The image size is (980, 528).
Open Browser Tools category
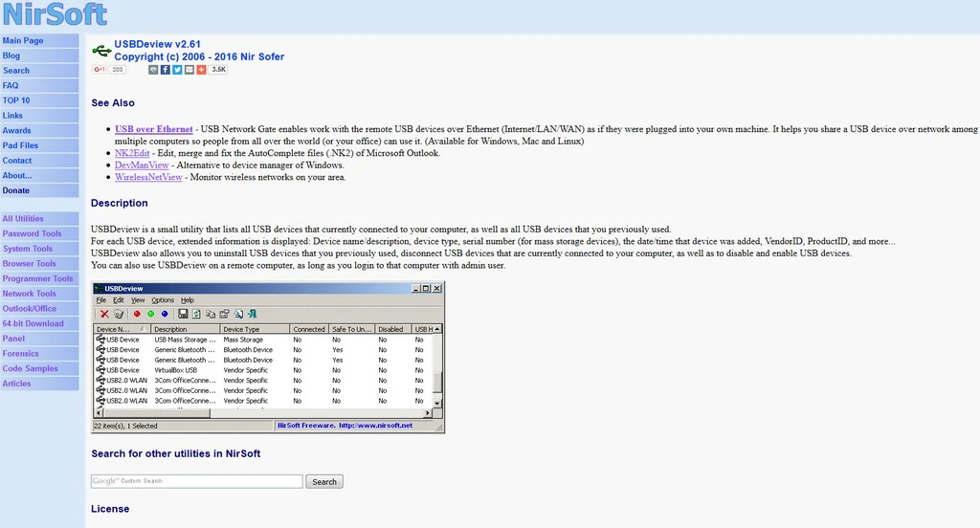39,264
